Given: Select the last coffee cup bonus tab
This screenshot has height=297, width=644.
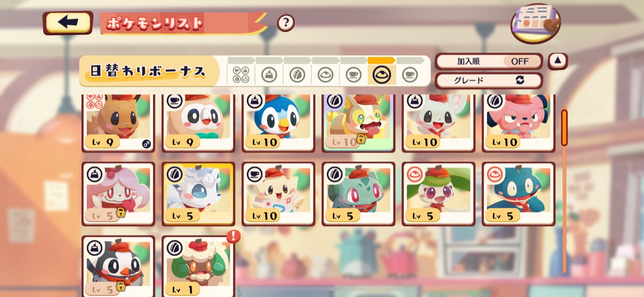Looking at the screenshot, I should [x=410, y=75].
